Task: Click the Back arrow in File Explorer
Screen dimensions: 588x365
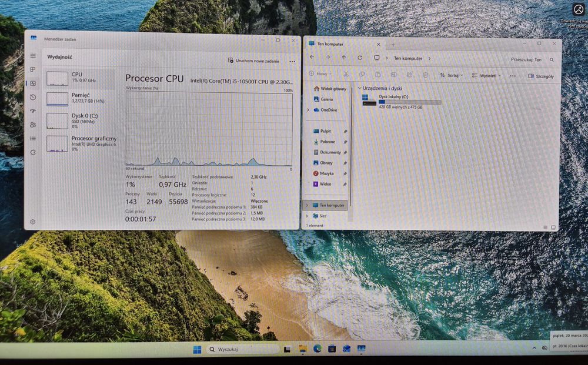Action: click(x=312, y=58)
